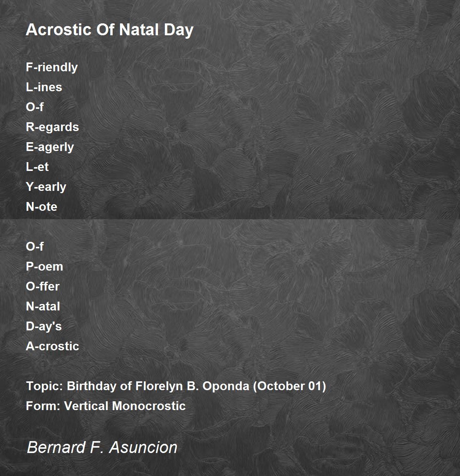The image size is (460, 476).
Task: Click the line E-agerly
Action: [50, 147]
